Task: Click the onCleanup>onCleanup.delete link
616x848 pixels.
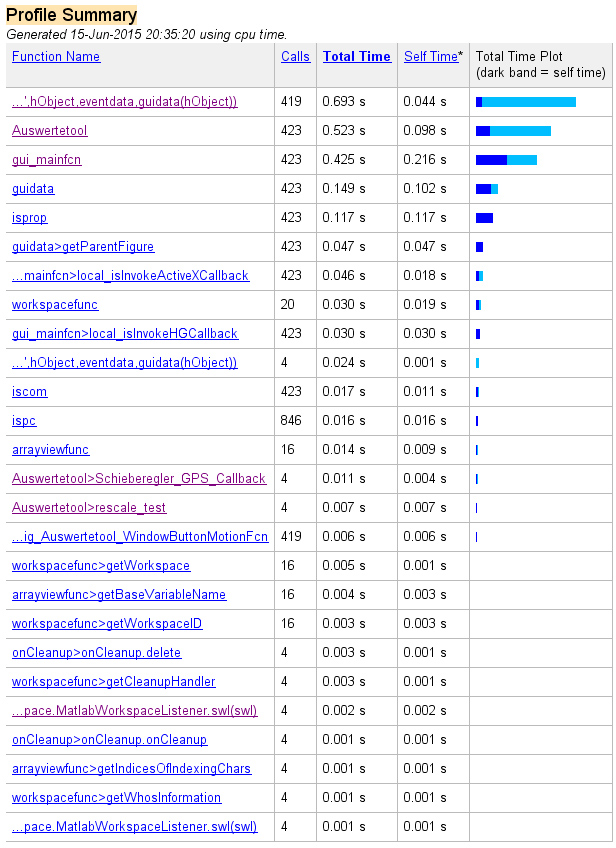Action: [97, 653]
